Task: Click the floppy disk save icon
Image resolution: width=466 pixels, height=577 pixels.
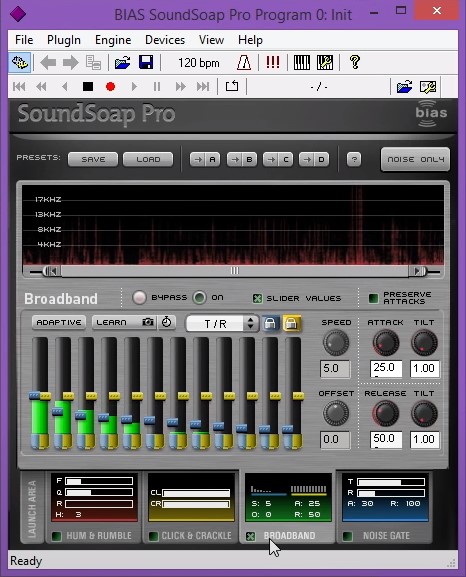Action: click(x=146, y=63)
